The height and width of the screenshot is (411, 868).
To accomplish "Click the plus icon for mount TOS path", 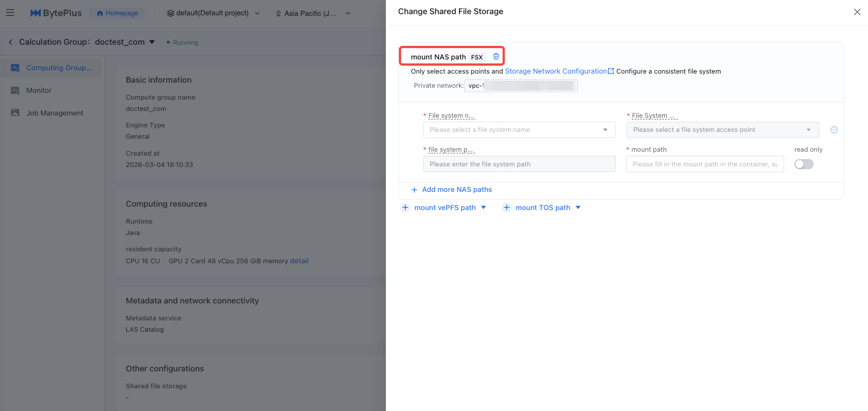I will (x=507, y=208).
